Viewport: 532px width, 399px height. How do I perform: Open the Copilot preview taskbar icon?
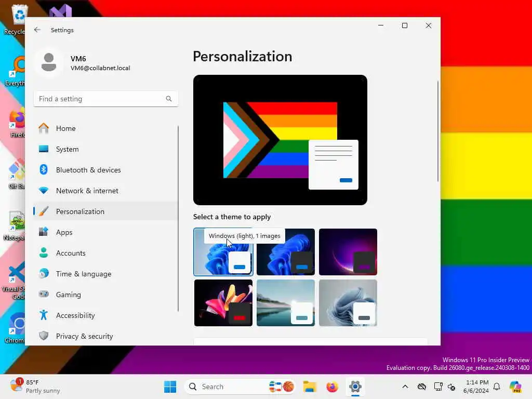point(515,387)
